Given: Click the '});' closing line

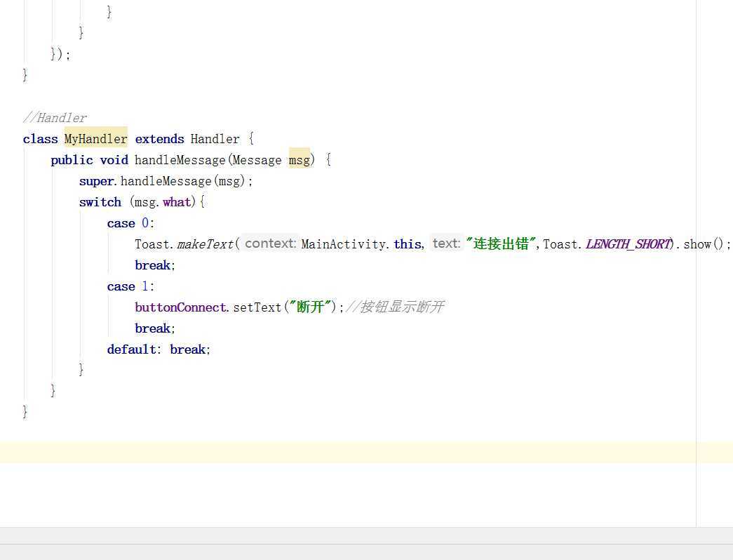Looking at the screenshot, I should click(60, 55).
